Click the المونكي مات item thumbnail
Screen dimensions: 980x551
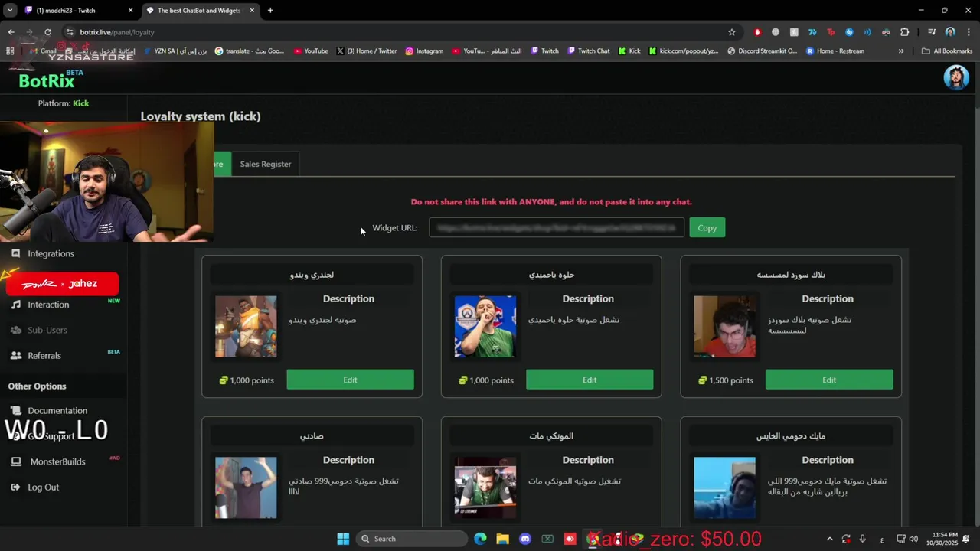tap(485, 487)
